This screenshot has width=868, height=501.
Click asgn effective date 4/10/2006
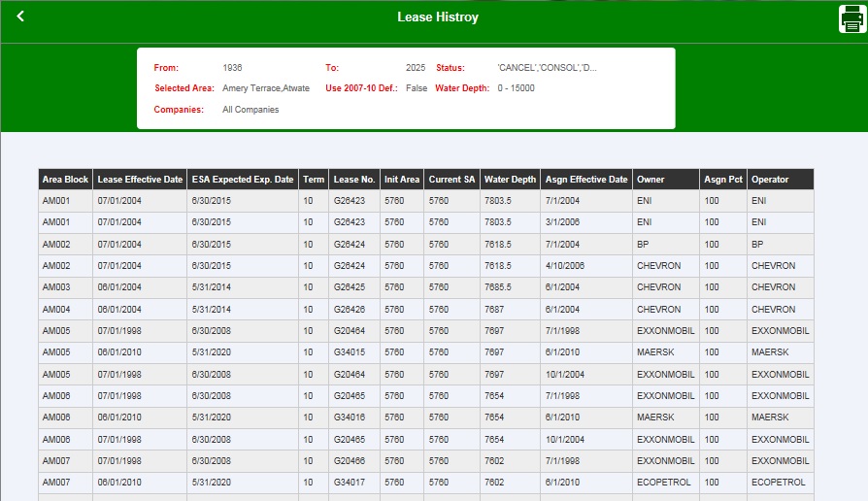[x=565, y=266]
